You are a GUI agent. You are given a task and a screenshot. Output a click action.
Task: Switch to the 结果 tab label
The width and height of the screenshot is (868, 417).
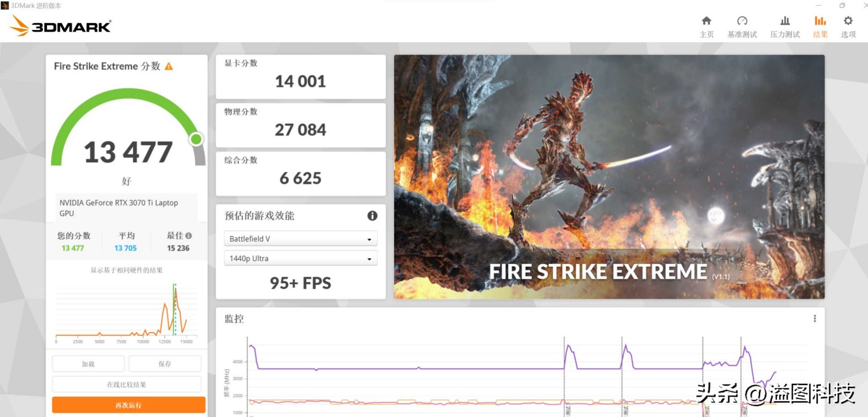(820, 35)
